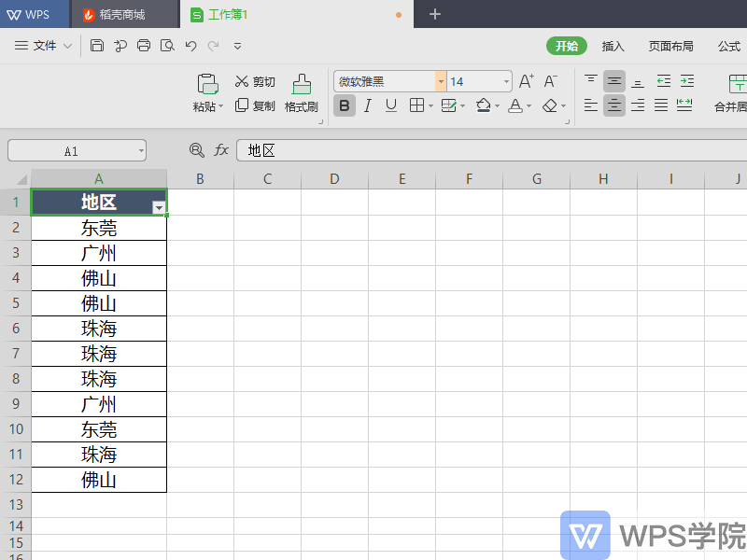Screen dimensions: 747x560
Task: Toggle Italic formatting button
Action: coord(368,105)
